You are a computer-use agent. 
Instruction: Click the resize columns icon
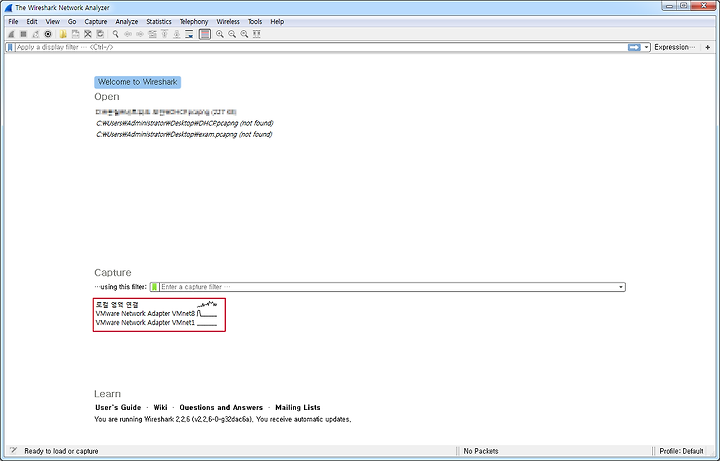pyautogui.click(x=257, y=34)
